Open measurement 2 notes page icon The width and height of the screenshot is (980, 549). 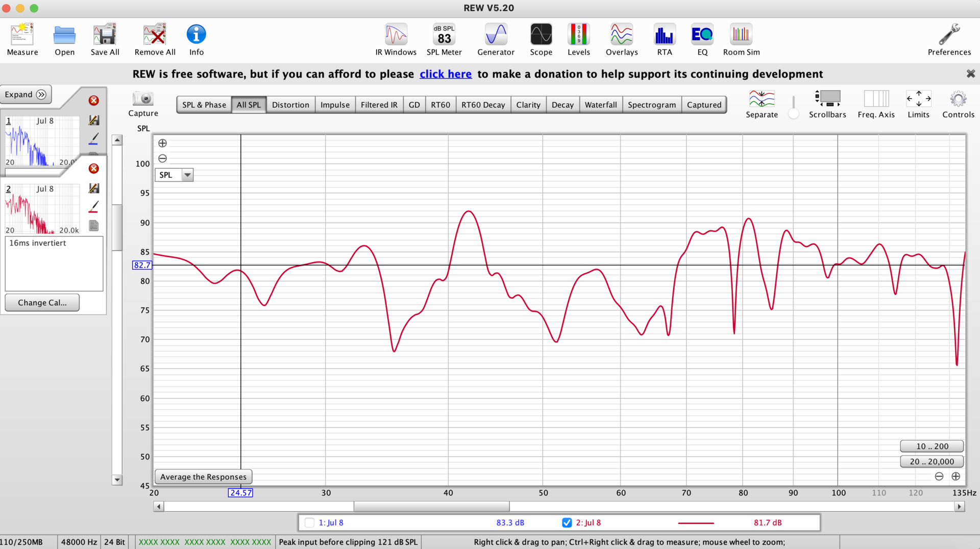pos(93,225)
